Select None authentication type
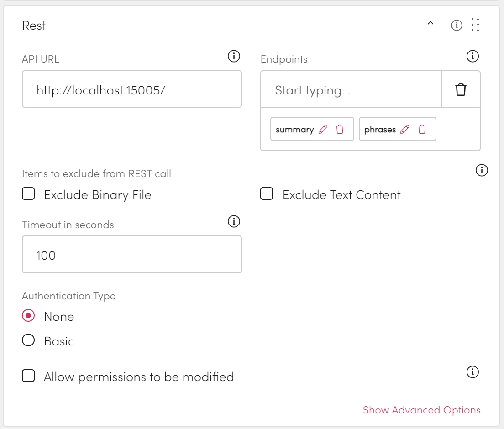Image resolution: width=504 pixels, height=429 pixels. (x=29, y=316)
